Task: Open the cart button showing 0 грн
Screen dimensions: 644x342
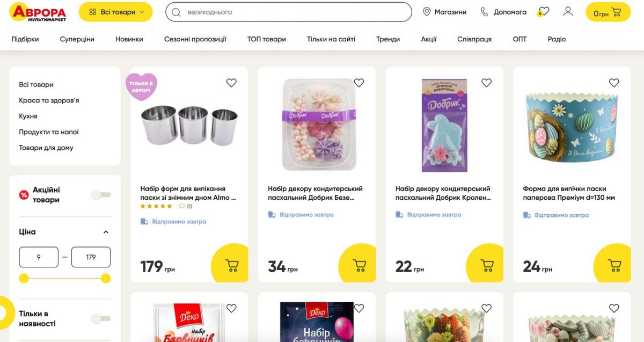Action: 608,12
